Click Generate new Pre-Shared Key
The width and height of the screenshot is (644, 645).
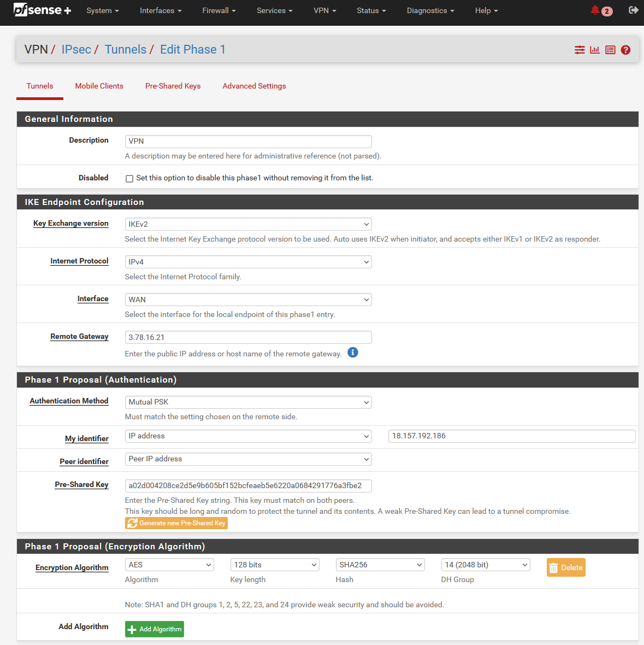coord(176,523)
